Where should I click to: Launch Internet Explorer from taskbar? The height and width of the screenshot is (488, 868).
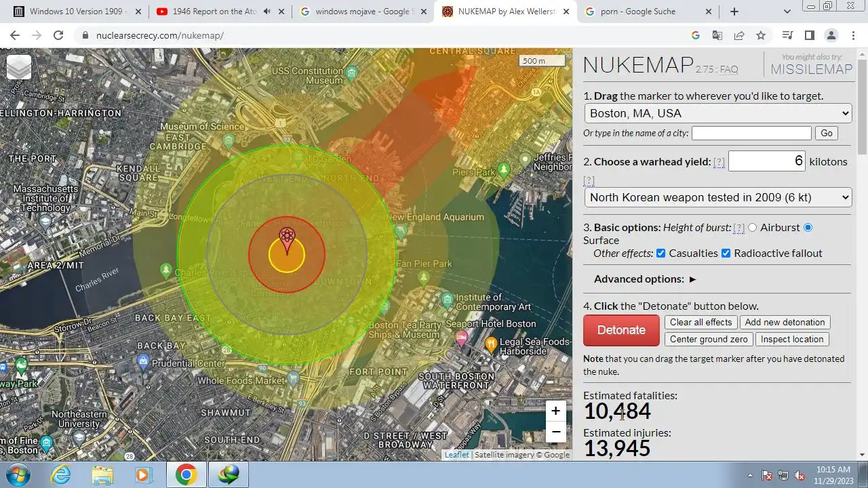pyautogui.click(x=61, y=474)
